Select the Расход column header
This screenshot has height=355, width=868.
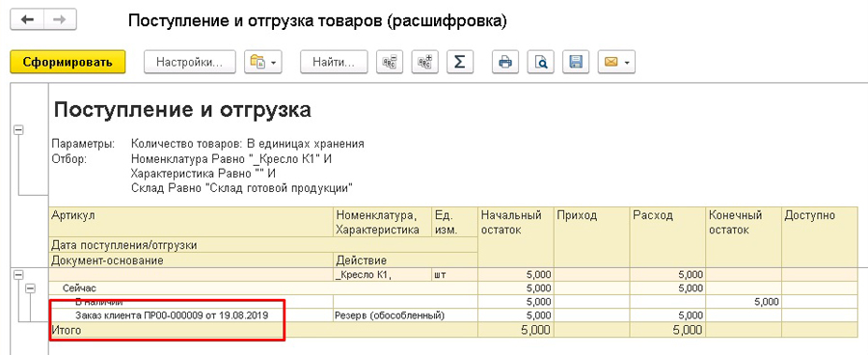pyautogui.click(x=667, y=237)
